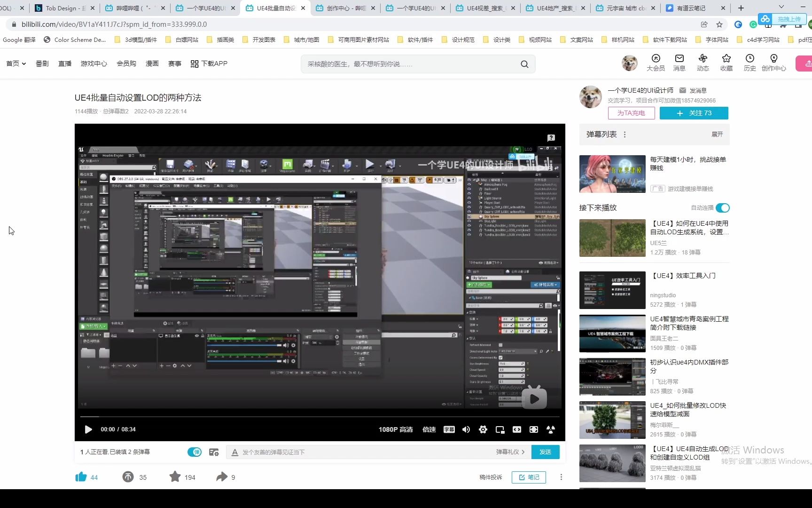
Task: Enter fullscreen mode in the player
Action: (551, 429)
